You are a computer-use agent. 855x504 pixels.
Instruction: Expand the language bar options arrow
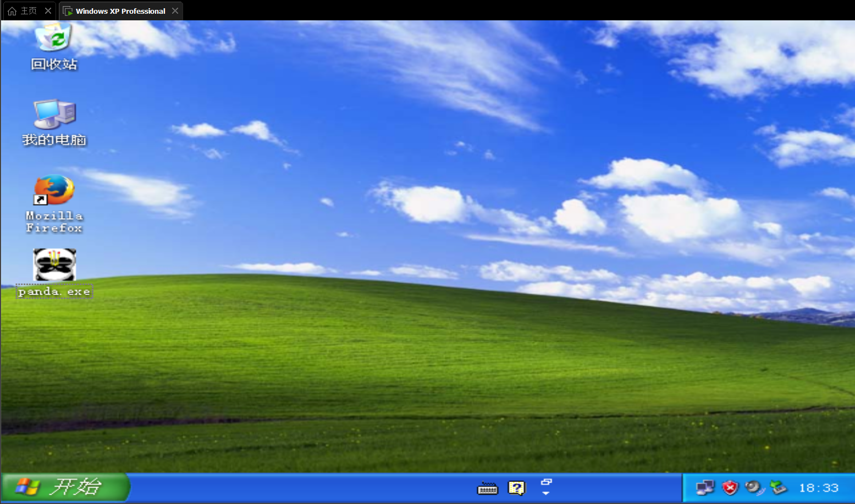tap(546, 493)
